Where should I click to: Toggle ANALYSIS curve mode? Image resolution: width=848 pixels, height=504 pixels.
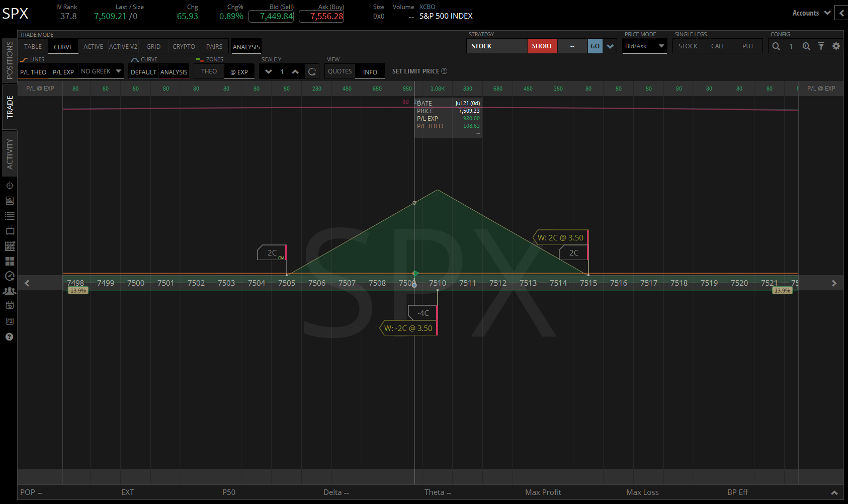pos(174,72)
